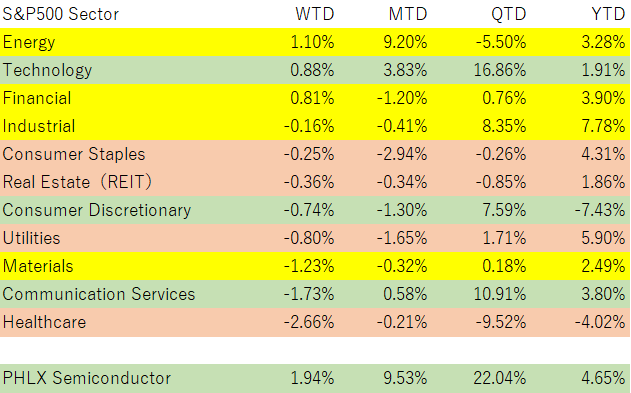
Task: Select Consumer Discretionary YTD value -7.43%
Action: (x=600, y=210)
